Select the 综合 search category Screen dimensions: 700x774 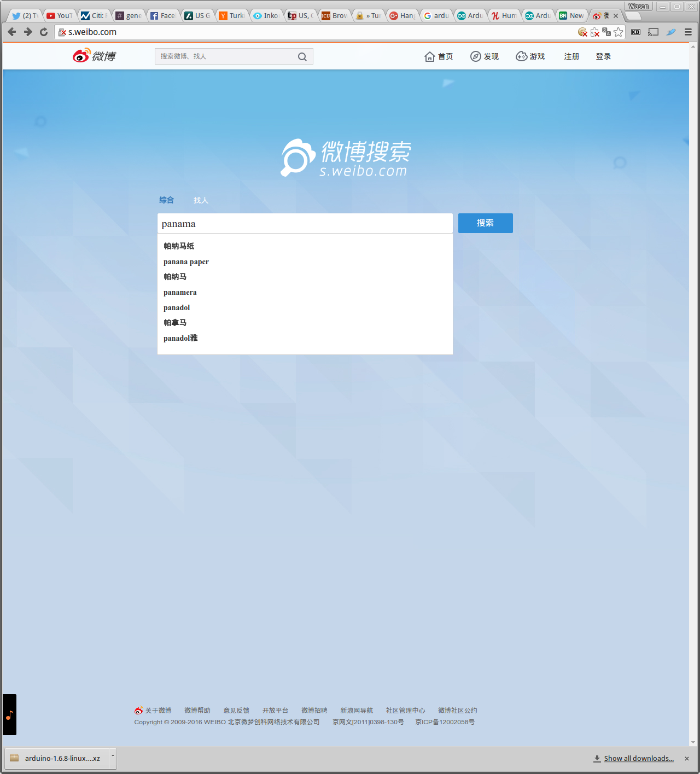tap(166, 200)
